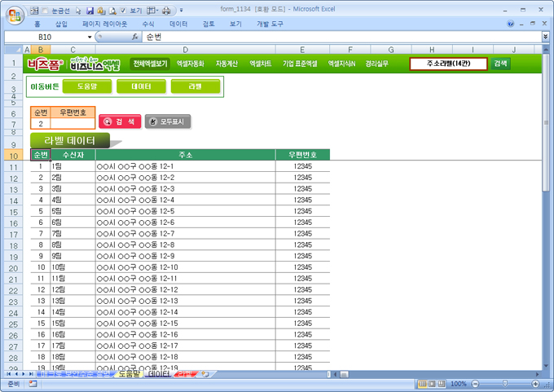
Task: Open the 수식 ribbon tab
Action: [147, 24]
